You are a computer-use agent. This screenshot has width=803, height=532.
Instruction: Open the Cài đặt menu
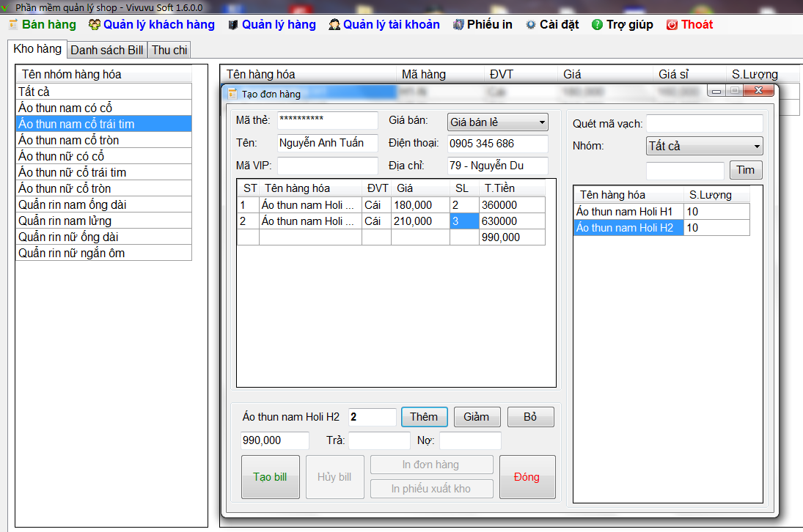pos(560,25)
